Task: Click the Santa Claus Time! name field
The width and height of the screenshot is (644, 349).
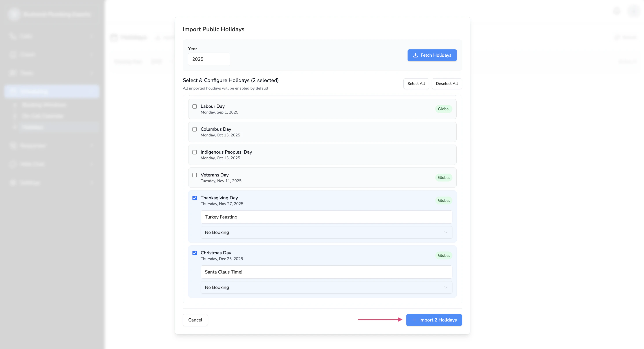Action: tap(326, 272)
